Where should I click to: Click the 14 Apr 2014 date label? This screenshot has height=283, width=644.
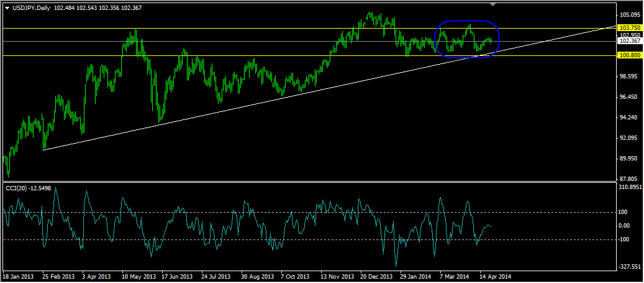click(494, 276)
